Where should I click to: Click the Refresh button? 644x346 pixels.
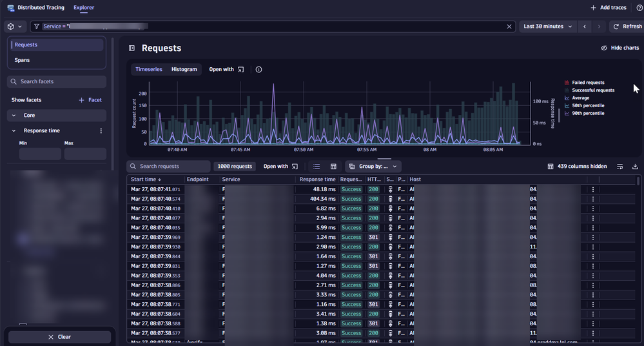point(627,26)
